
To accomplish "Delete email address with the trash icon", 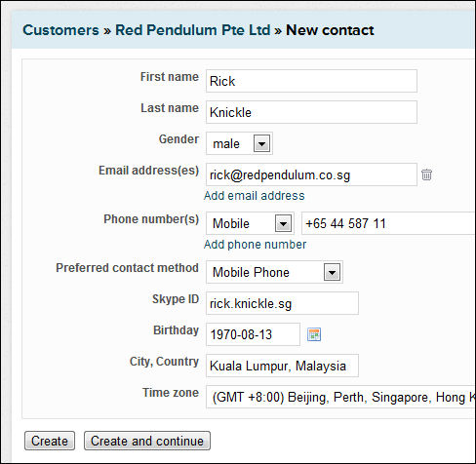I will [x=426, y=174].
